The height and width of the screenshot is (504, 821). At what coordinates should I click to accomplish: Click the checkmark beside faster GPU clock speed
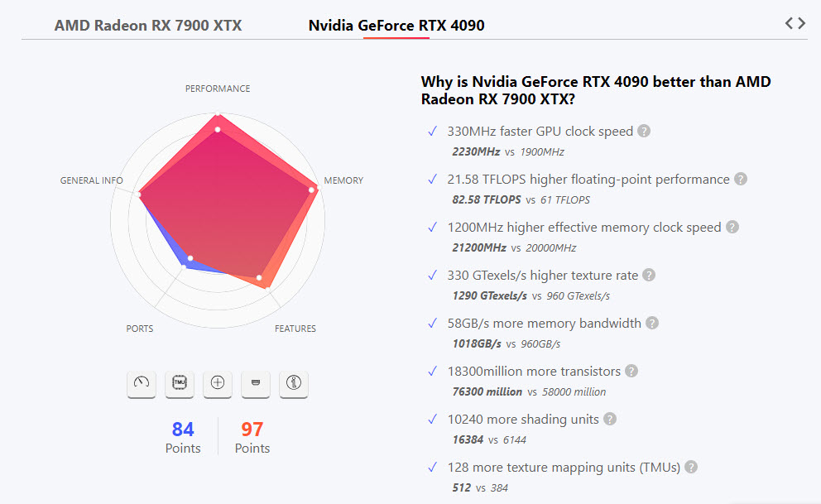pos(432,131)
